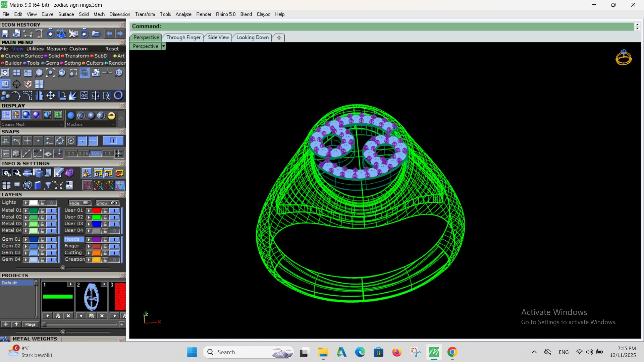Image resolution: width=644 pixels, height=362 pixels.
Task: Click the zoom extents icon
Action: click(x=50, y=73)
